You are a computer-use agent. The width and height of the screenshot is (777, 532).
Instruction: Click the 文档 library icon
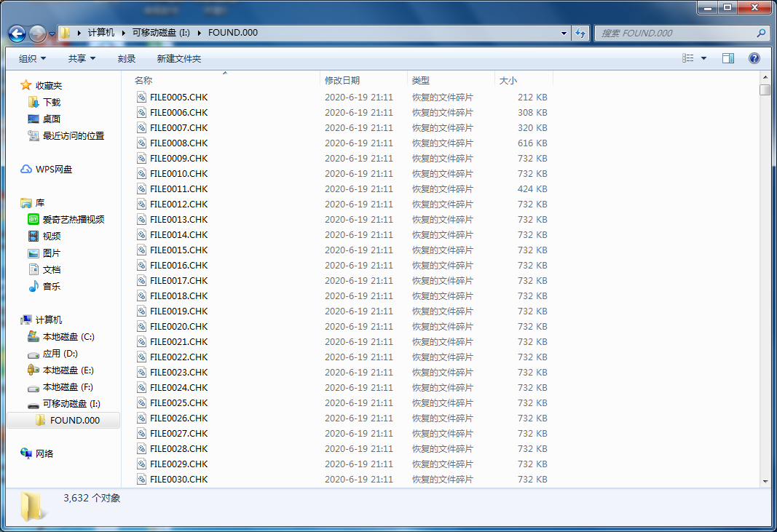point(33,269)
